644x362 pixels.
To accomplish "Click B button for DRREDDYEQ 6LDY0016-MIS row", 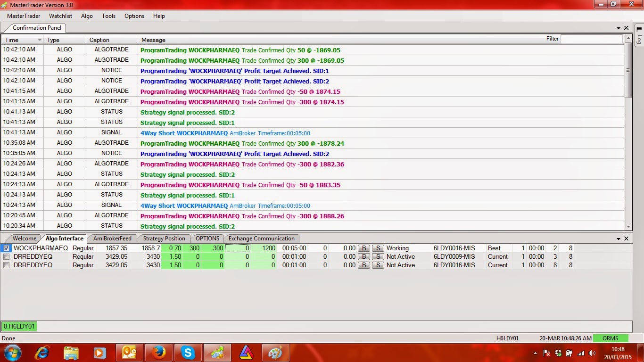I will (363, 265).
